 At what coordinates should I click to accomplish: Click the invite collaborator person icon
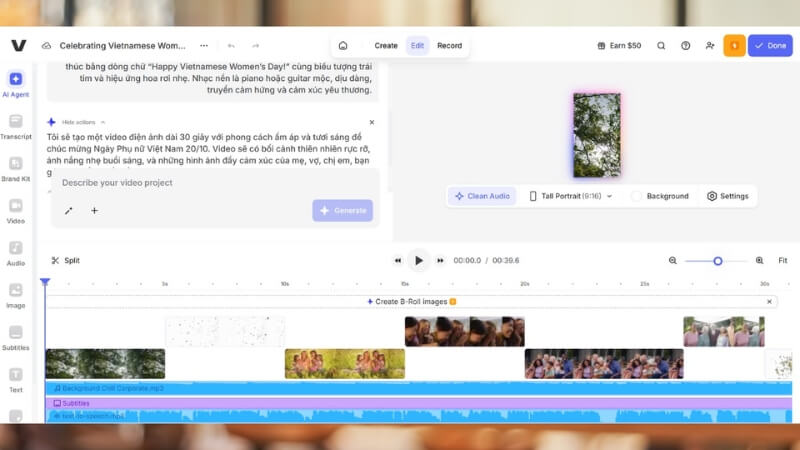tap(710, 46)
